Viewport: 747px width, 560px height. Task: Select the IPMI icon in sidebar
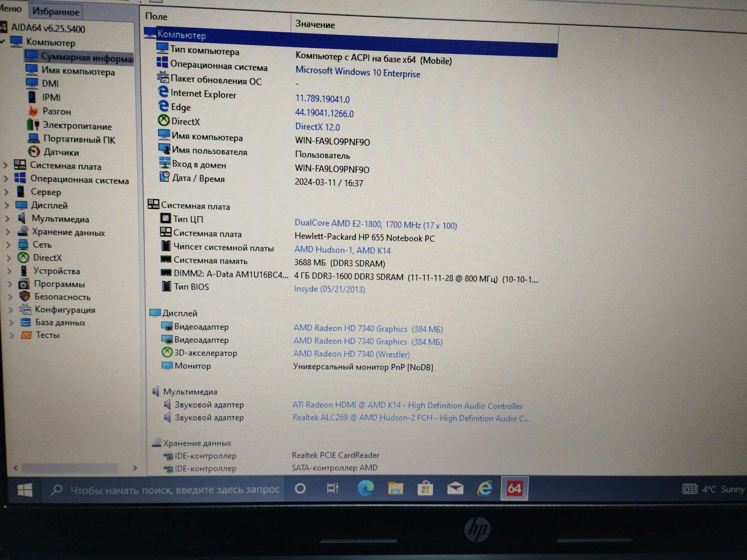[x=32, y=97]
